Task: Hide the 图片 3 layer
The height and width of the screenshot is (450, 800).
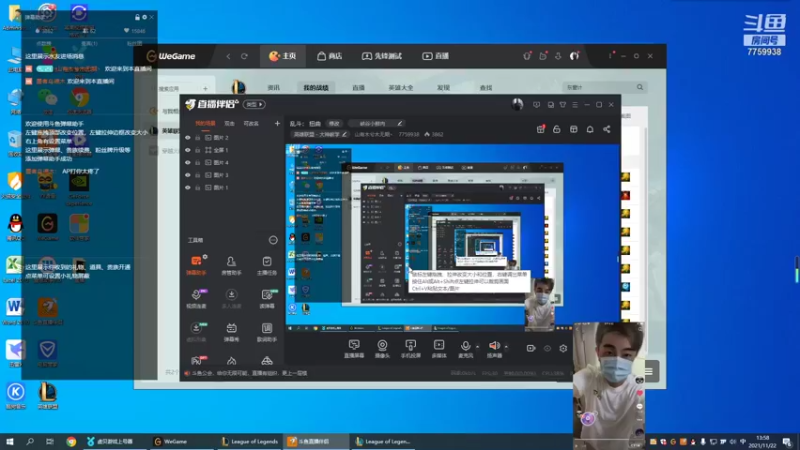Action: click(x=188, y=175)
